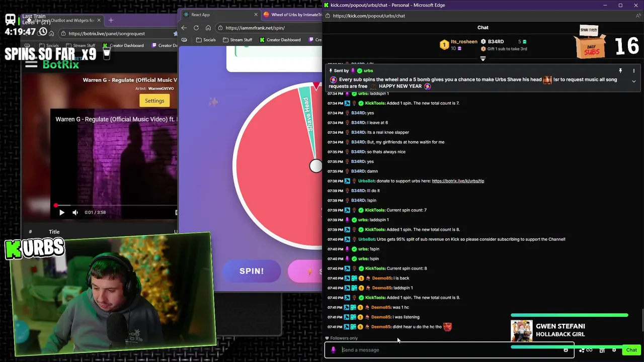Image resolution: width=644 pixels, height=362 pixels.
Task: Click Deemo85 on 'i is back' message
Action: (381, 278)
